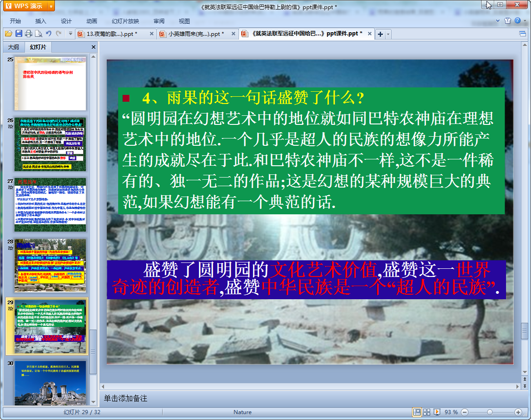Open Help via the question mark icon
Viewport: 531px width, 420px height.
tap(517, 20)
